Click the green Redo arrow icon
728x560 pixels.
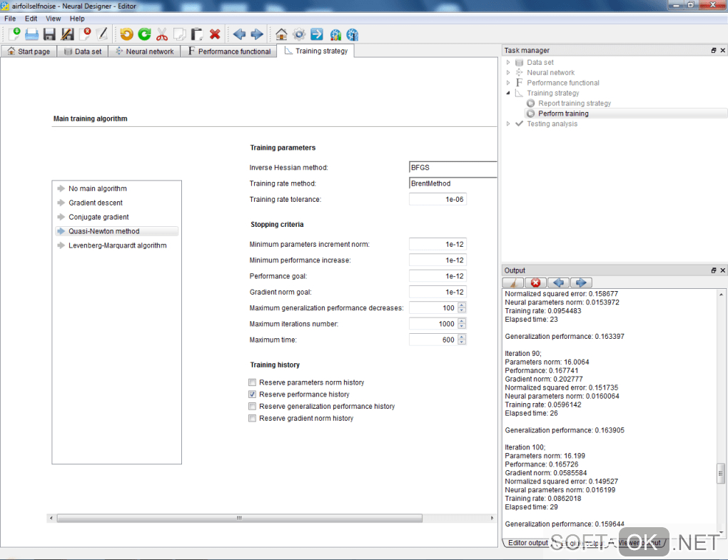[x=144, y=34]
